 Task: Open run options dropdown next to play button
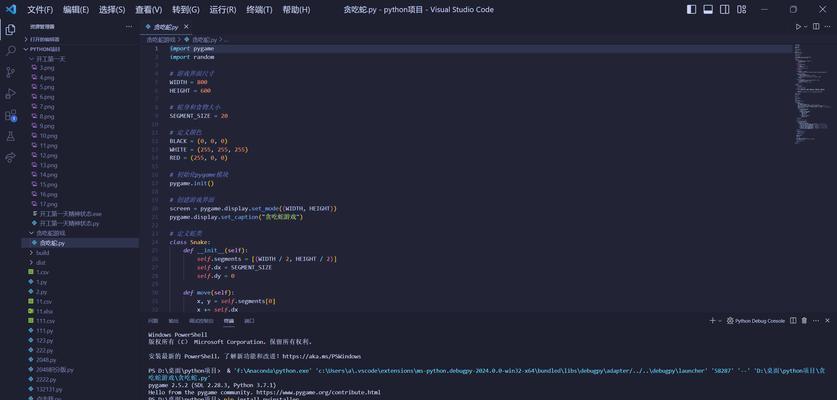[806, 27]
